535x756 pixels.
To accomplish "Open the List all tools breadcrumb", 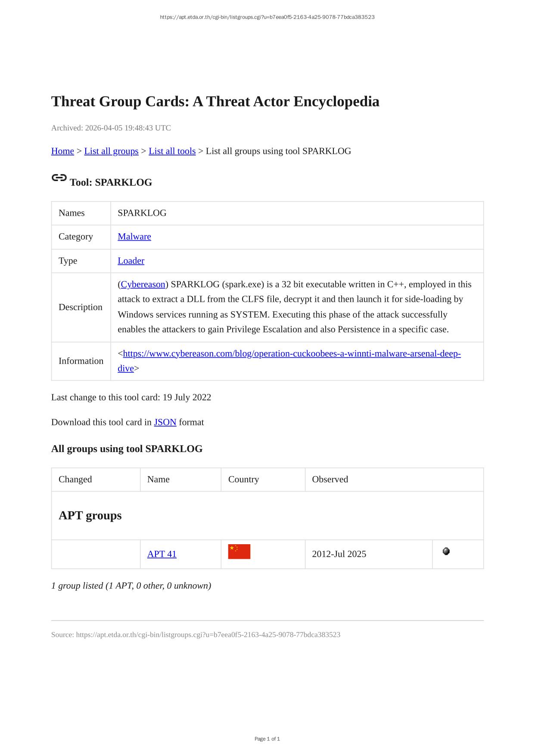I will [172, 151].
